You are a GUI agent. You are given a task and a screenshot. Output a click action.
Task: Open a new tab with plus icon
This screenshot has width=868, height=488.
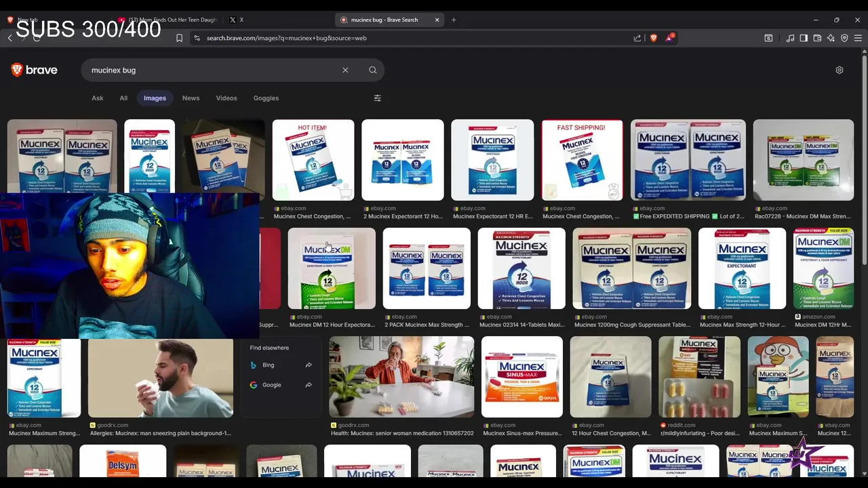point(454,20)
